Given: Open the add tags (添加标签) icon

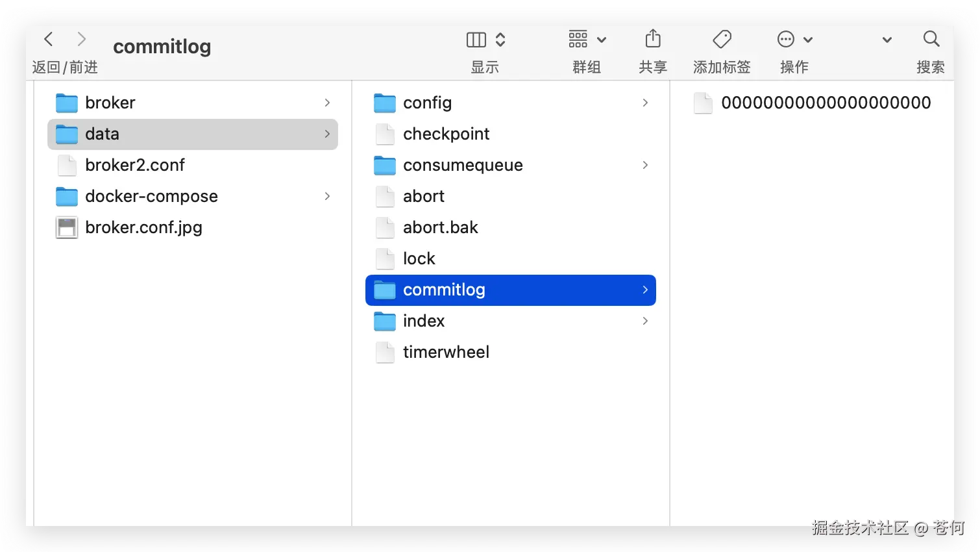Looking at the screenshot, I should (x=721, y=39).
